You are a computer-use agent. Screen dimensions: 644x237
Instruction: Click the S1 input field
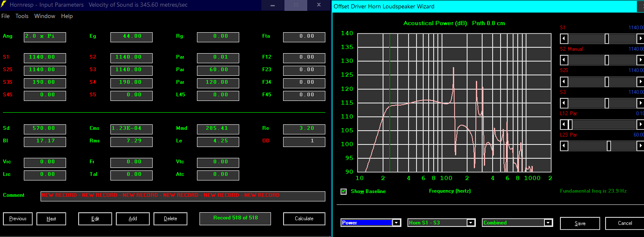(45, 58)
